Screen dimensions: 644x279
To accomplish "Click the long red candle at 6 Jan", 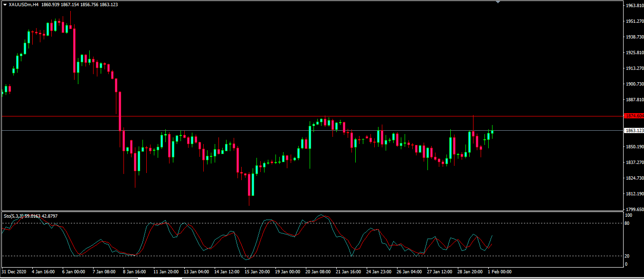I will pos(75,50).
